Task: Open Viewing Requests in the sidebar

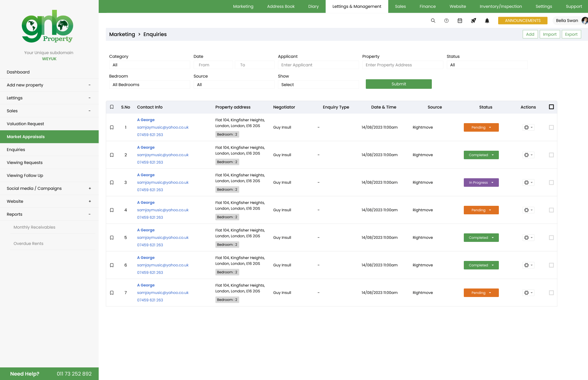Action: coord(24,163)
